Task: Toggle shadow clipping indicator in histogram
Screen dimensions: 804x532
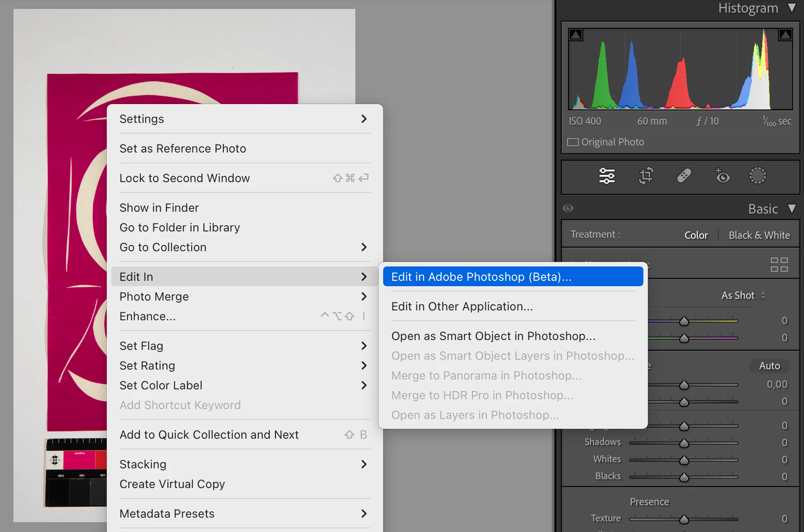Action: point(576,35)
